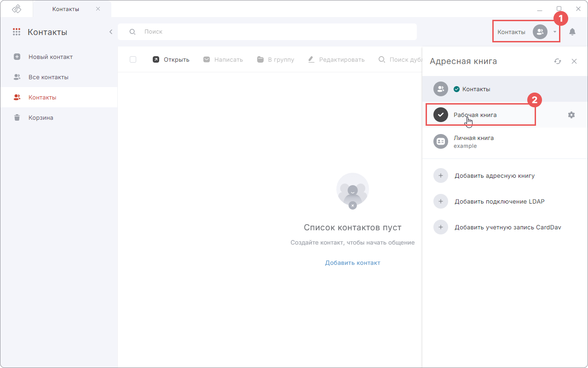Close the Адресная книга panel
This screenshot has width=588, height=368.
(574, 61)
